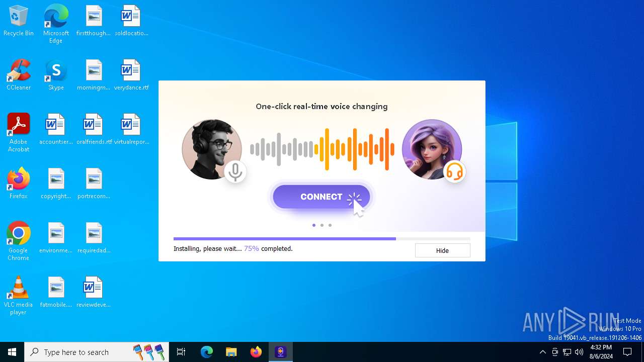Click the installation progress bar
This screenshot has width=644, height=362.
click(x=322, y=239)
